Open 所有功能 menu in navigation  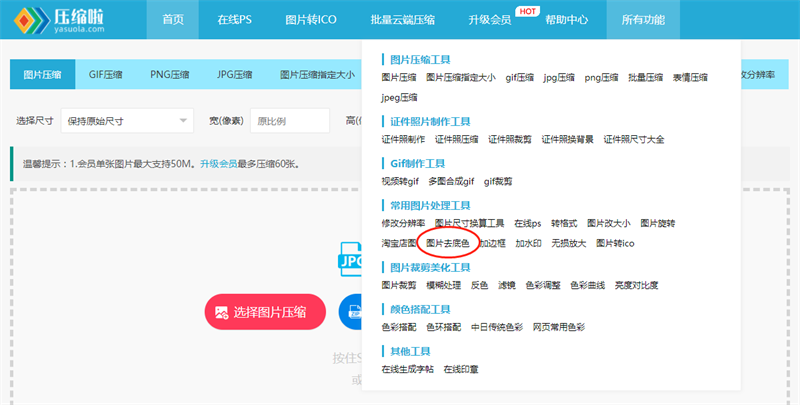tap(643, 19)
